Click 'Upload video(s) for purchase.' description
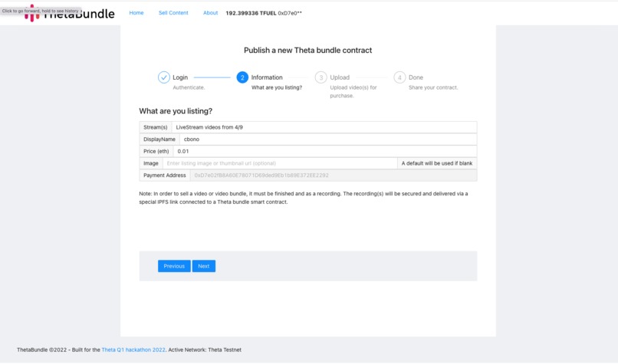Screen dimensions: 618x364 [x=353, y=91]
